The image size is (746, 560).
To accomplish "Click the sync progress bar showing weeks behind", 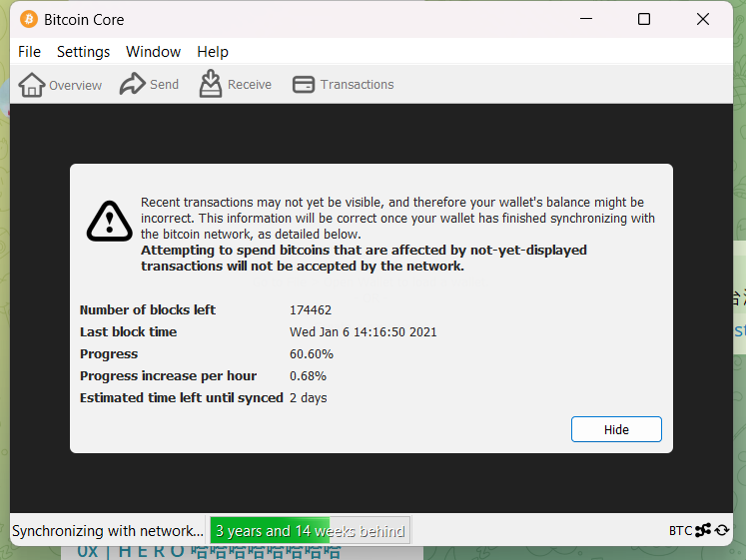I will click(311, 530).
